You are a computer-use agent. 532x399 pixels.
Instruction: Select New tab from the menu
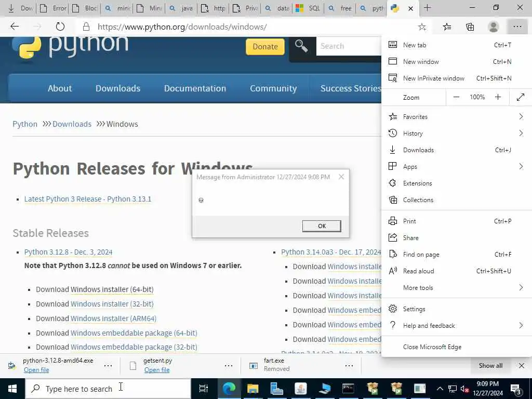click(456, 45)
